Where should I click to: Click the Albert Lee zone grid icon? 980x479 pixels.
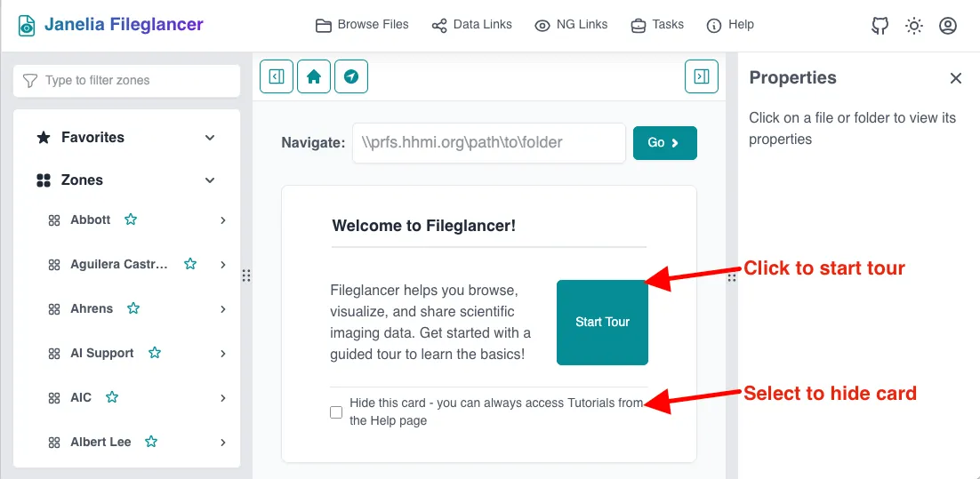tap(54, 443)
